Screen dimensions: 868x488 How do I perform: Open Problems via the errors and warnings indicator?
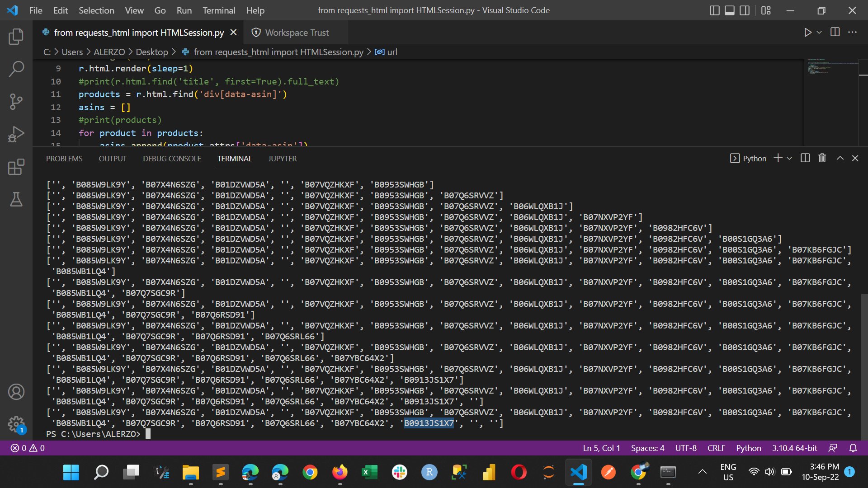coord(26,448)
